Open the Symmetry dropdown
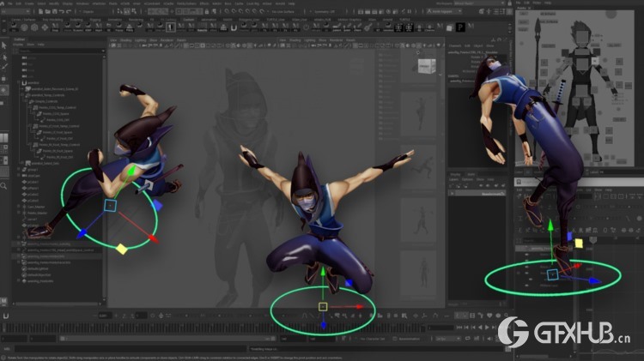 point(325,11)
